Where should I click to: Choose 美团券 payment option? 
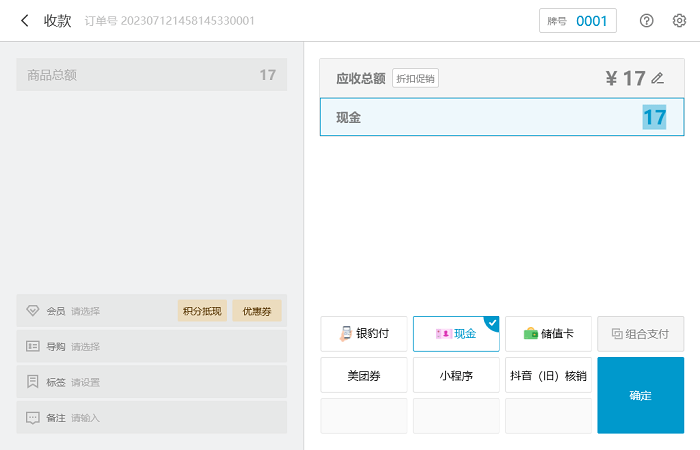pos(364,376)
